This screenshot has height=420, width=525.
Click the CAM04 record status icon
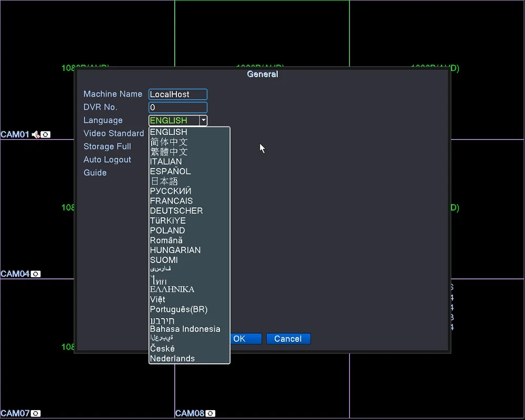(36, 274)
